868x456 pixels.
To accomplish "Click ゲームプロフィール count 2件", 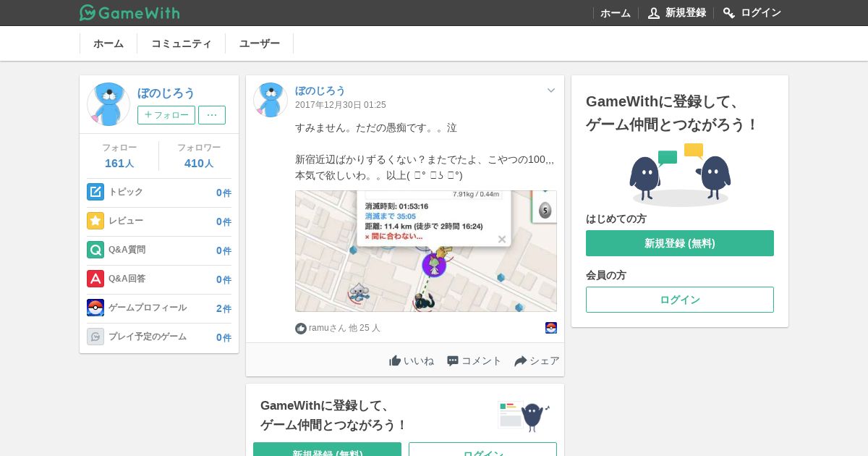I will (224, 308).
